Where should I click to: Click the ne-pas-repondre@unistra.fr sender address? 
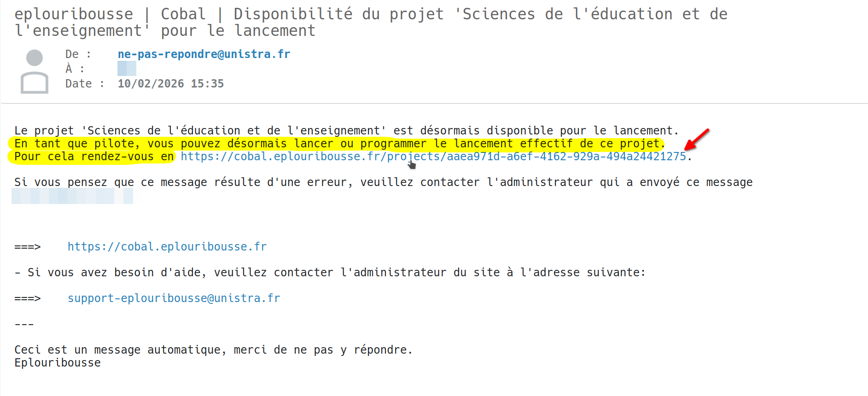(x=204, y=54)
